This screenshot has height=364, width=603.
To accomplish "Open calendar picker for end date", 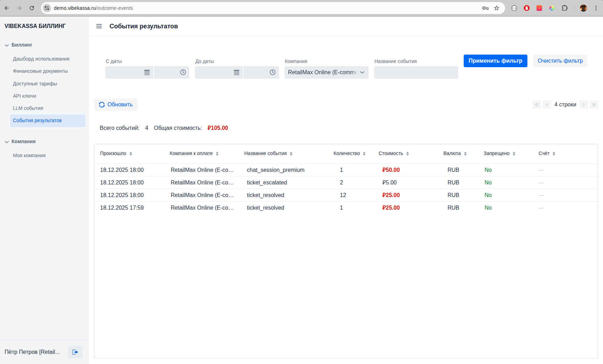I will coord(237,72).
